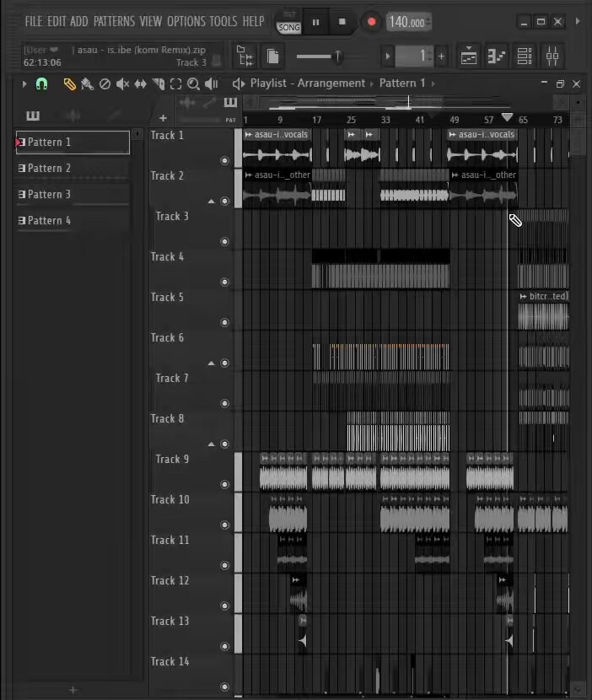The height and width of the screenshot is (700, 592).
Task: Open the PATTERNS menu
Action: [114, 21]
